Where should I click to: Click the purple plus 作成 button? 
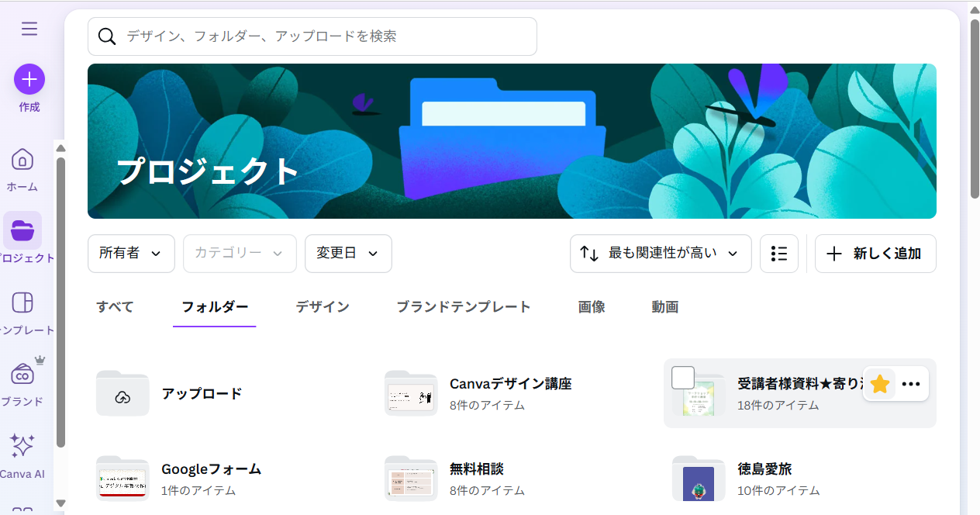[29, 79]
